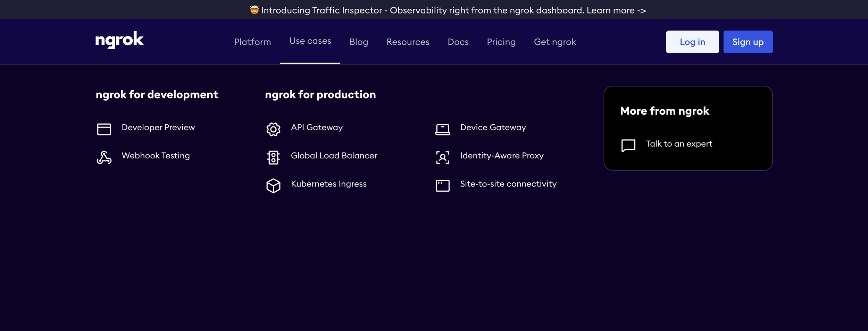Click the Kubernetes Ingress cube icon
Screen dimensions: 868x331
click(x=273, y=185)
